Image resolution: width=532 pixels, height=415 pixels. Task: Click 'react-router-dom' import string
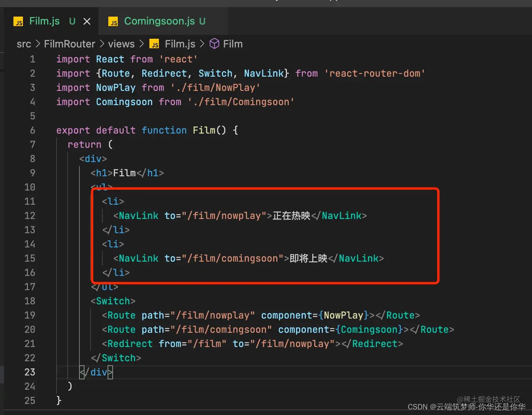[375, 74]
